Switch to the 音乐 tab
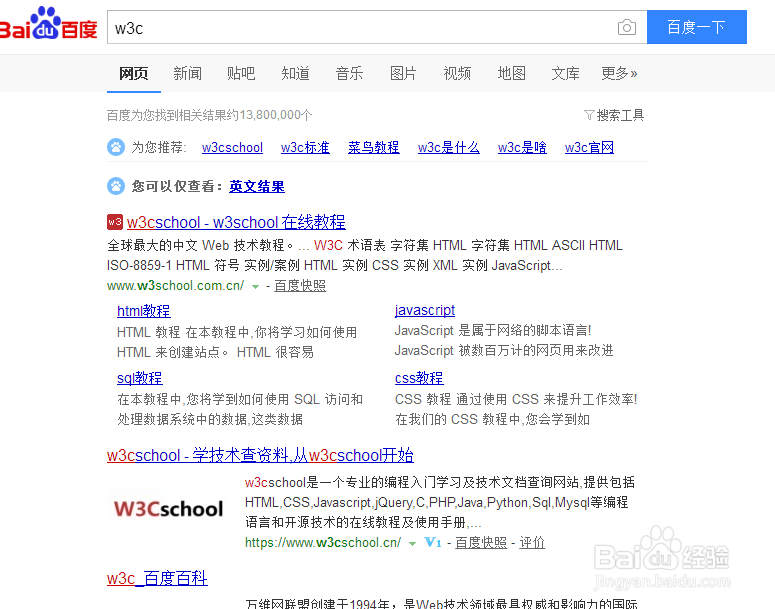The width and height of the screenshot is (775, 609). pos(349,73)
